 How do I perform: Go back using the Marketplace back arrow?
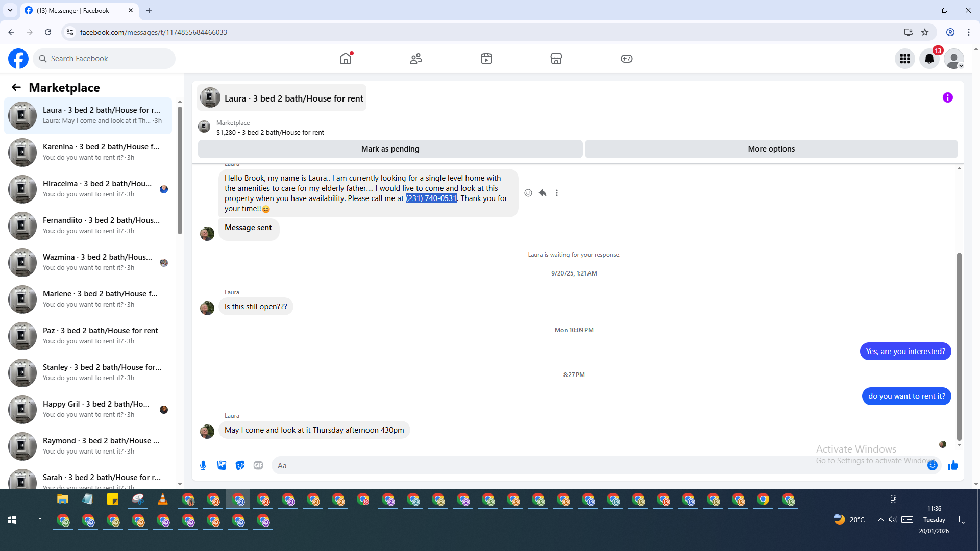[x=16, y=88]
